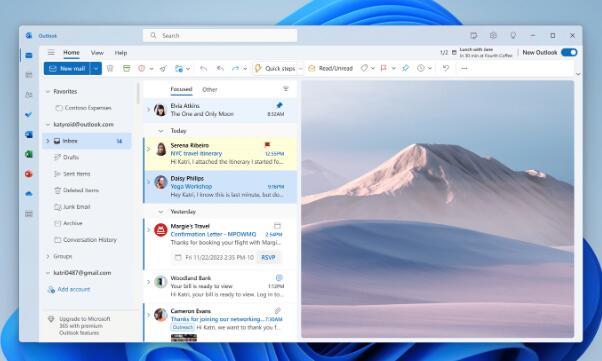Switch to the Help tab
Screen dimensions: 602x361
coord(121,53)
